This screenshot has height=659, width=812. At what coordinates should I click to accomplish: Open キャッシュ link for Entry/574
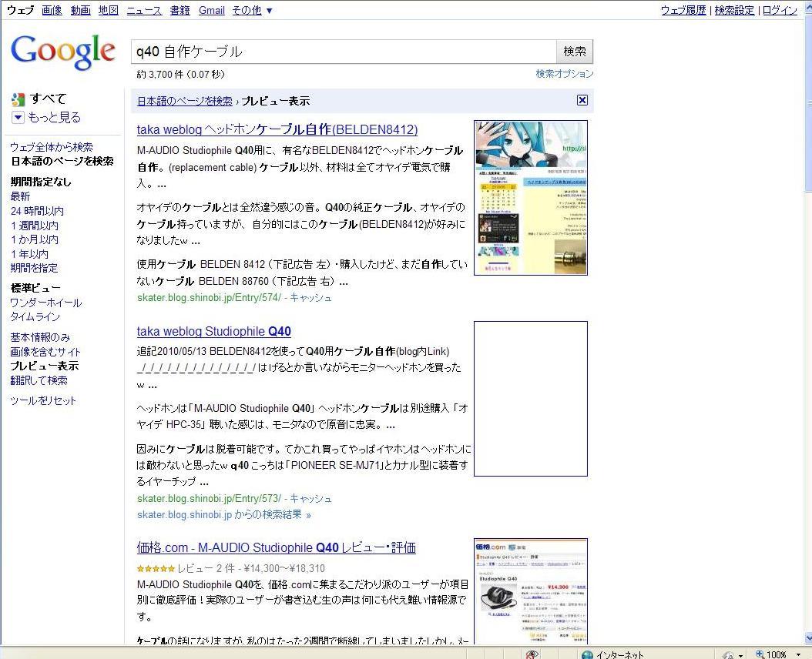tap(310, 297)
